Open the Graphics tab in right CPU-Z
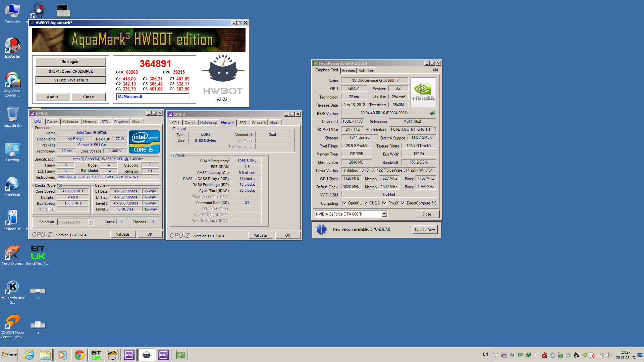Screen dimensions: 644x362 tap(259, 123)
